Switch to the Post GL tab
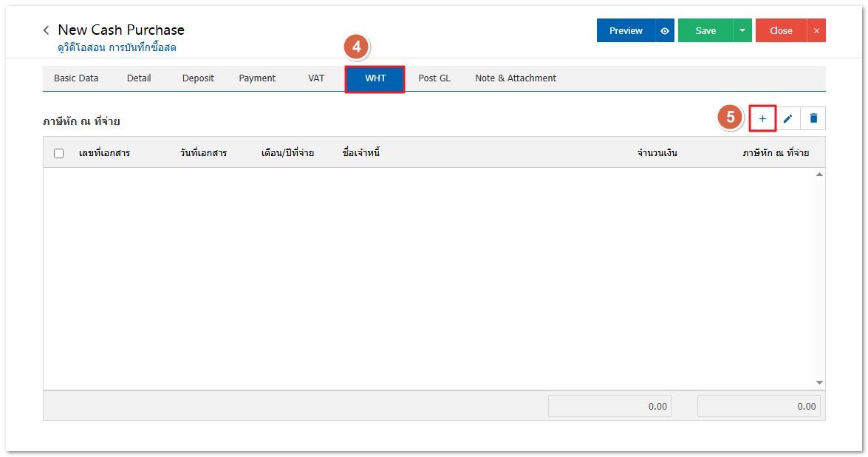 434,78
